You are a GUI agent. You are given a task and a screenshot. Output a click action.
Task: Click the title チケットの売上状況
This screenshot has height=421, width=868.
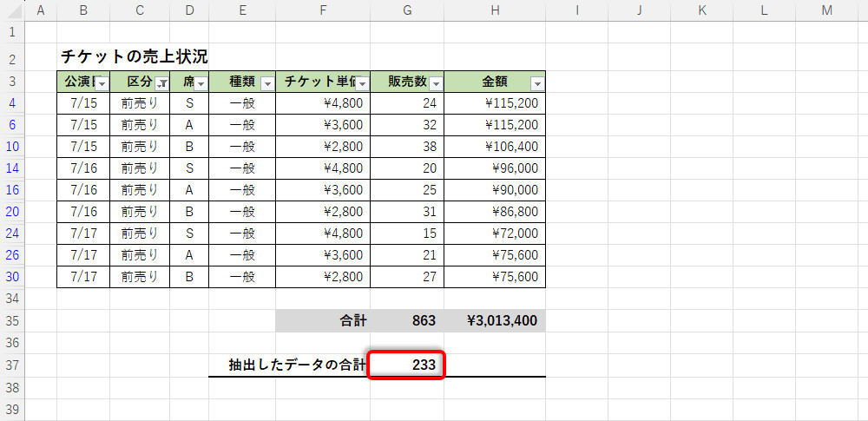click(134, 56)
